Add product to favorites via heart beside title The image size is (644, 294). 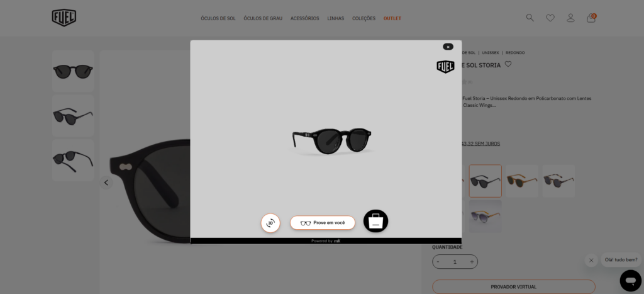coord(508,64)
